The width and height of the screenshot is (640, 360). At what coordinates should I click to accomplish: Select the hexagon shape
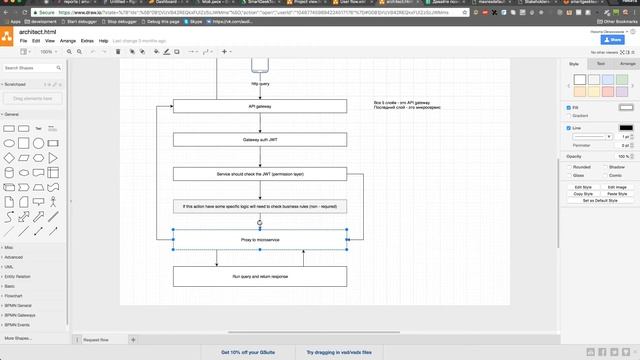(38, 158)
